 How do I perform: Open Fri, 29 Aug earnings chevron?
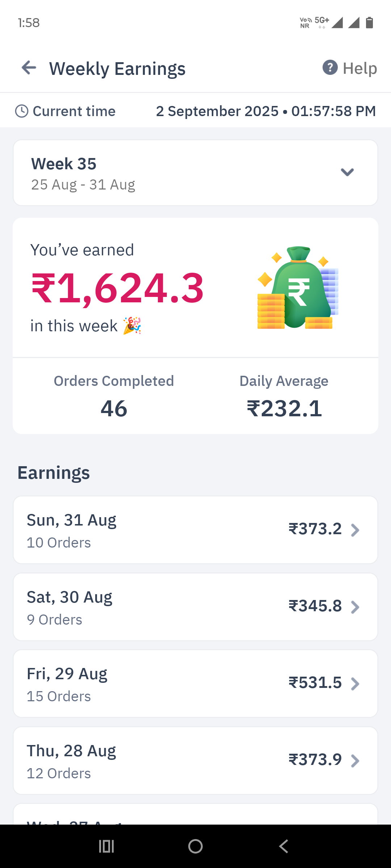(355, 684)
